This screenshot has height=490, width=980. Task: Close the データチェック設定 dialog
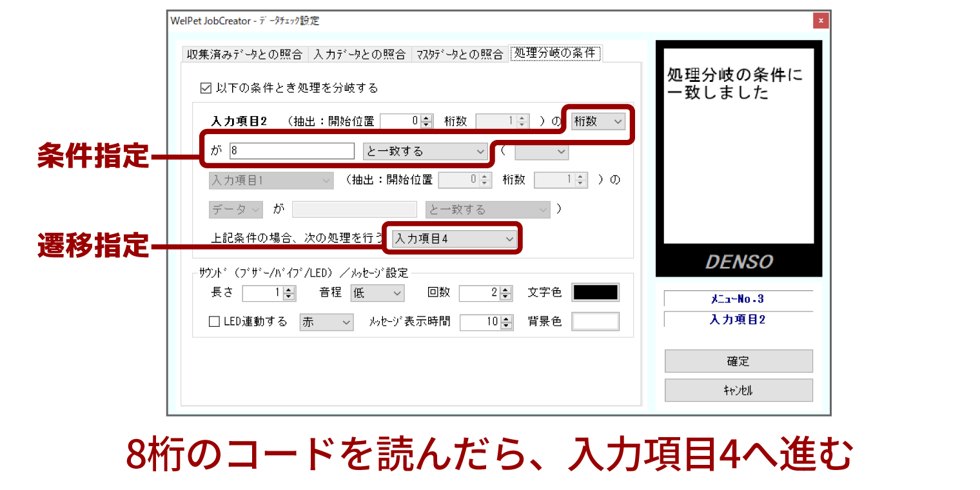[821, 21]
